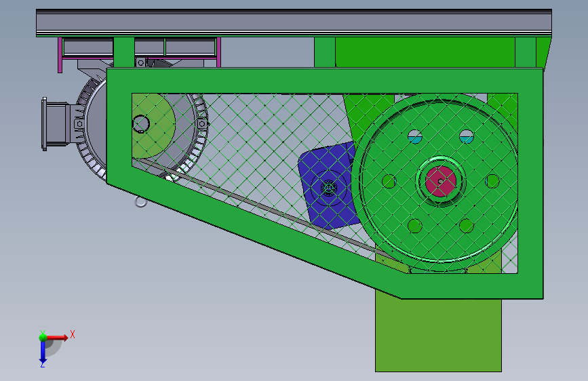Select the lifting eye ring under the guard
588x381 pixels.
pos(140,202)
